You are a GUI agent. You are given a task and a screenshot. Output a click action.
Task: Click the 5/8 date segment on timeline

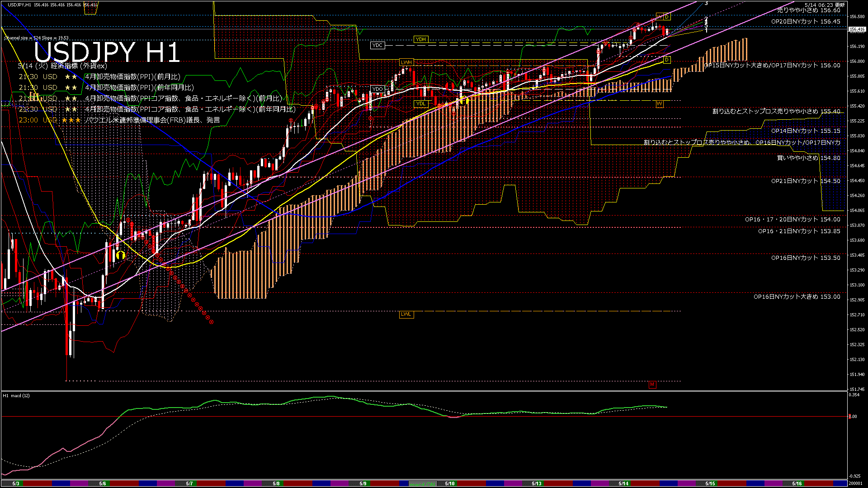coord(276,483)
